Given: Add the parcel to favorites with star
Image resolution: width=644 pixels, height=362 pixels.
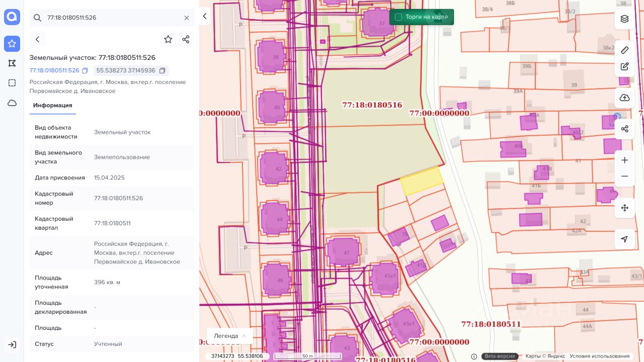Looking at the screenshot, I should (x=168, y=39).
